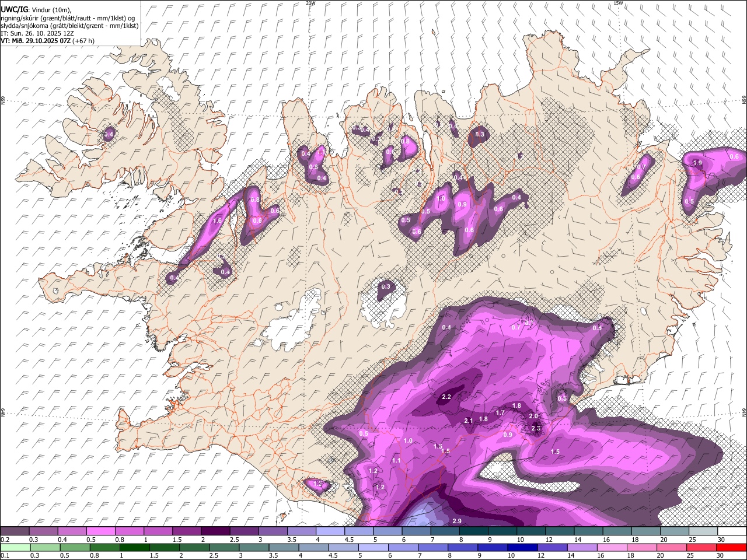Pick the bright pink swatch labelled 0.5 in upper legend
Screen dimensions: 747x560
pyautogui.click(x=100, y=531)
